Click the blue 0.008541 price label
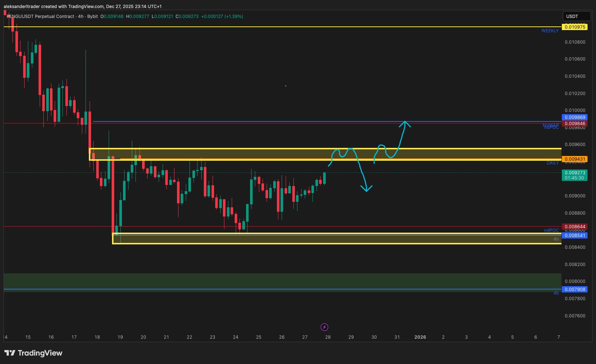 pos(575,235)
